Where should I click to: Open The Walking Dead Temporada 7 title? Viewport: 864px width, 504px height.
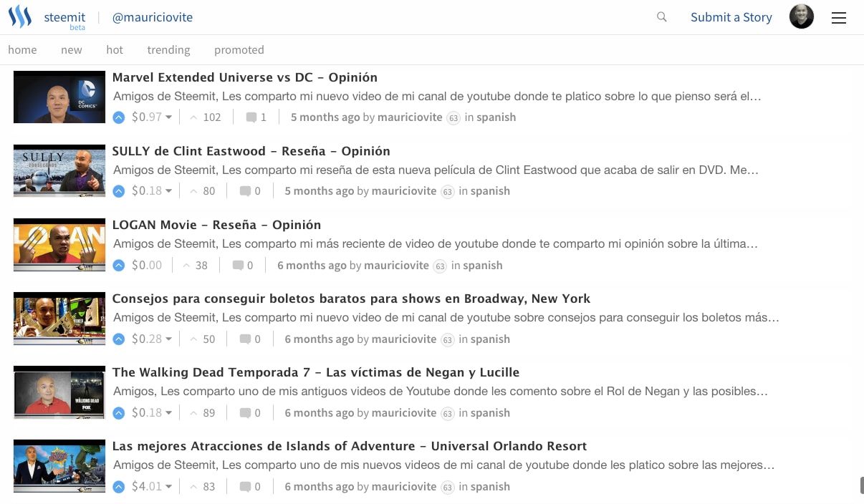point(316,372)
